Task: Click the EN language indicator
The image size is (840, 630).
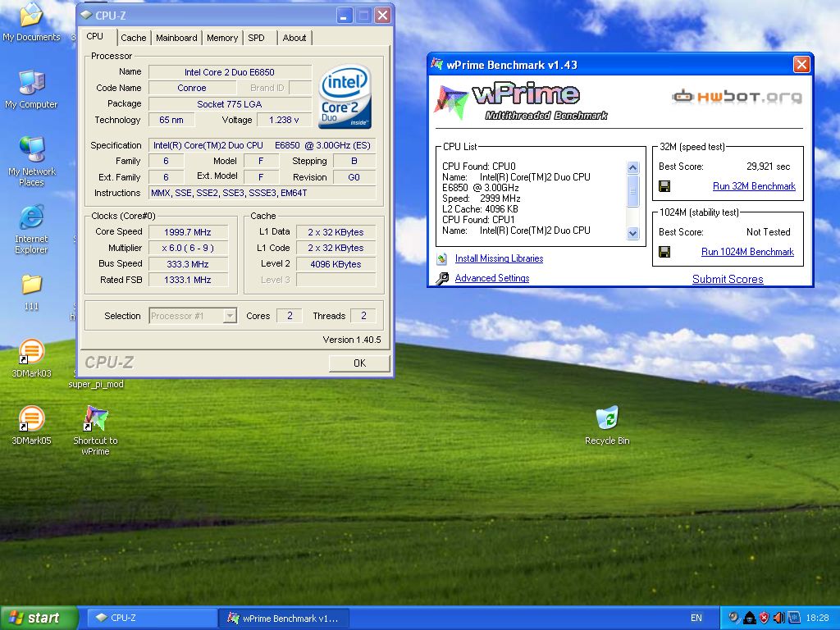Action: point(696,618)
